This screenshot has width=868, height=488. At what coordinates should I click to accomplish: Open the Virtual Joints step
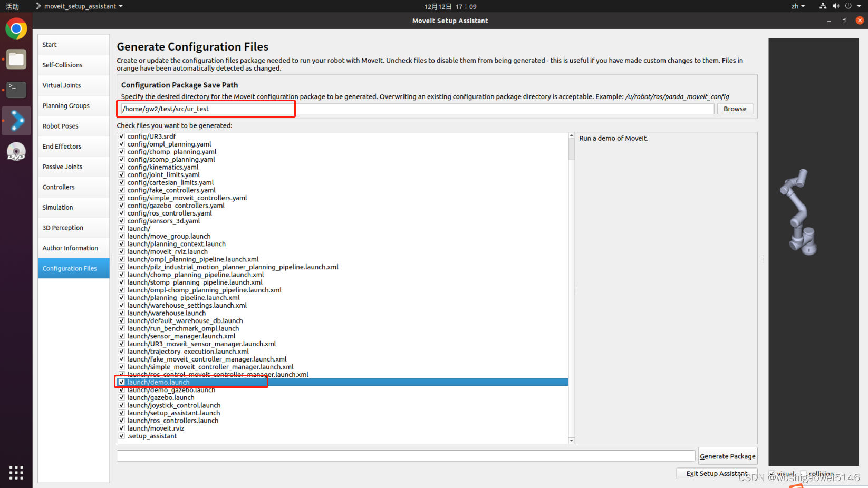click(73, 85)
